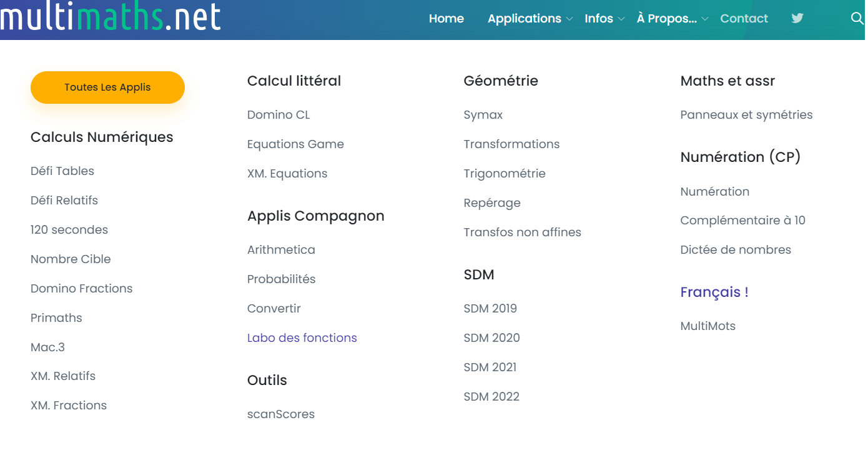Open the Trigonométrie app link
Image resolution: width=868 pixels, height=455 pixels.
(x=505, y=173)
